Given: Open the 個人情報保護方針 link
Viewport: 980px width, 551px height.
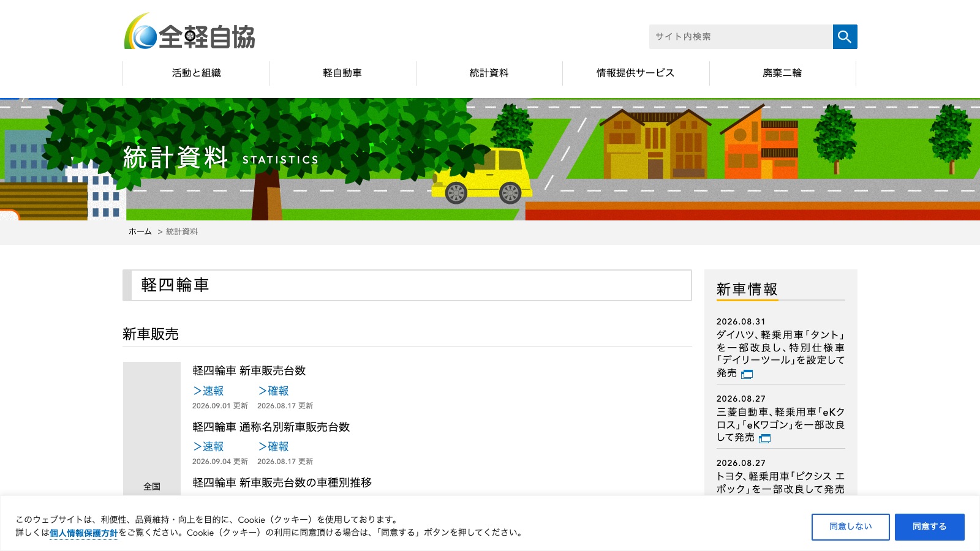Looking at the screenshot, I should [x=83, y=533].
